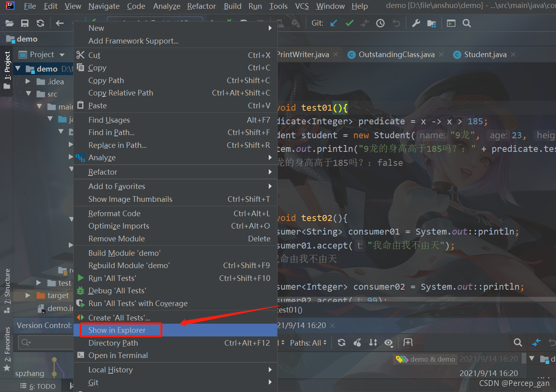The width and height of the screenshot is (556, 392).
Task: Expand the test folder node
Action: [39, 283]
